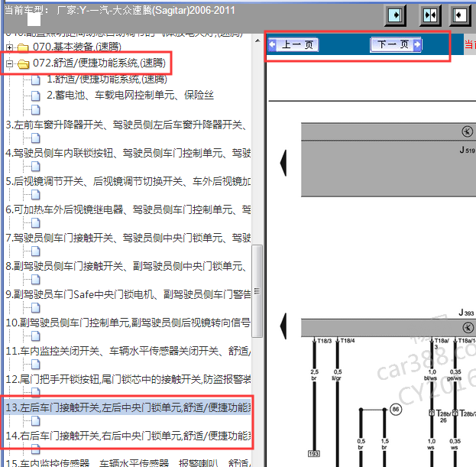Open item 15.车内监控传感器
This screenshot has width=476, height=467.
tap(128, 462)
